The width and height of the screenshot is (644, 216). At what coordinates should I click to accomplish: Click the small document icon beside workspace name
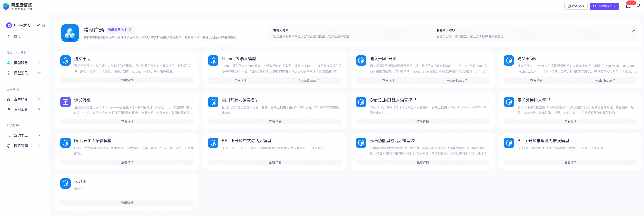pyautogui.click(x=43, y=25)
